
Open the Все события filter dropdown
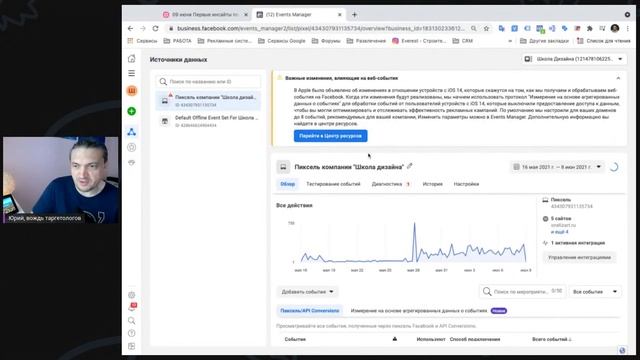pyautogui.click(x=595, y=292)
